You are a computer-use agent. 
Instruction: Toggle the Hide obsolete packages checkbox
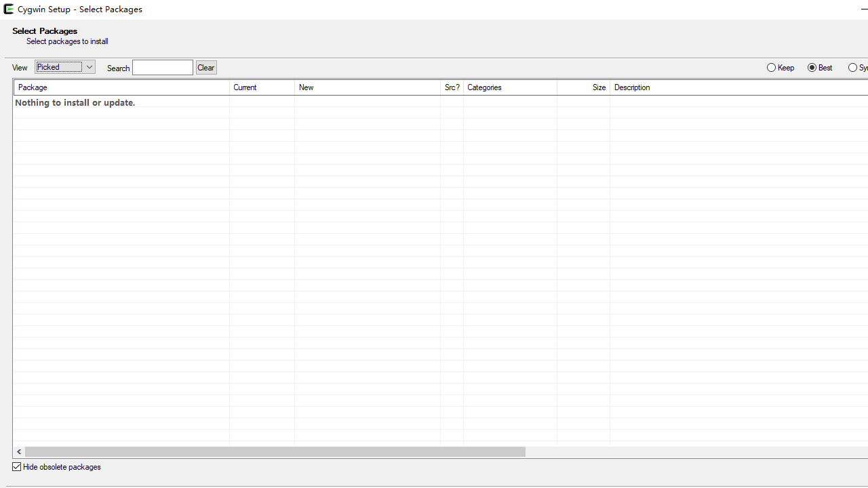click(x=17, y=467)
